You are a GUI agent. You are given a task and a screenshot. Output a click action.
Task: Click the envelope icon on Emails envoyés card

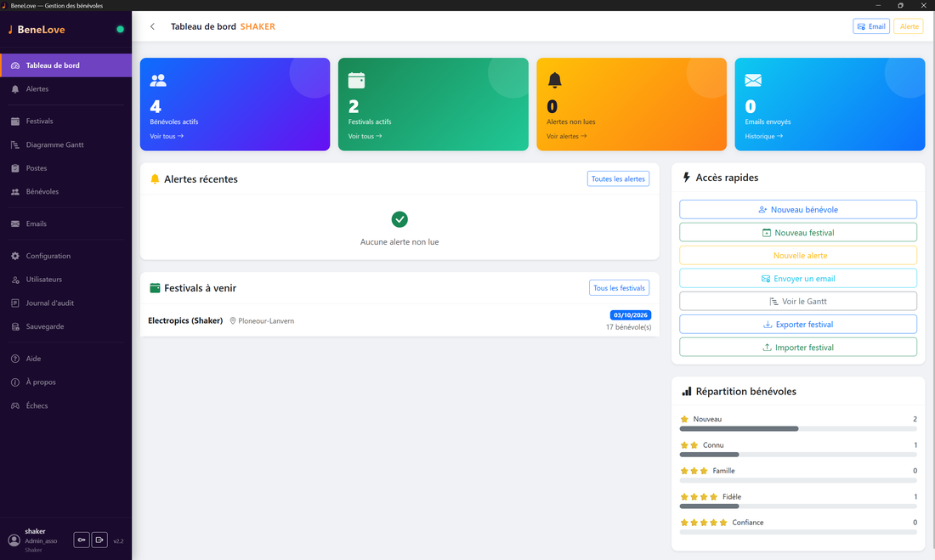[753, 80]
